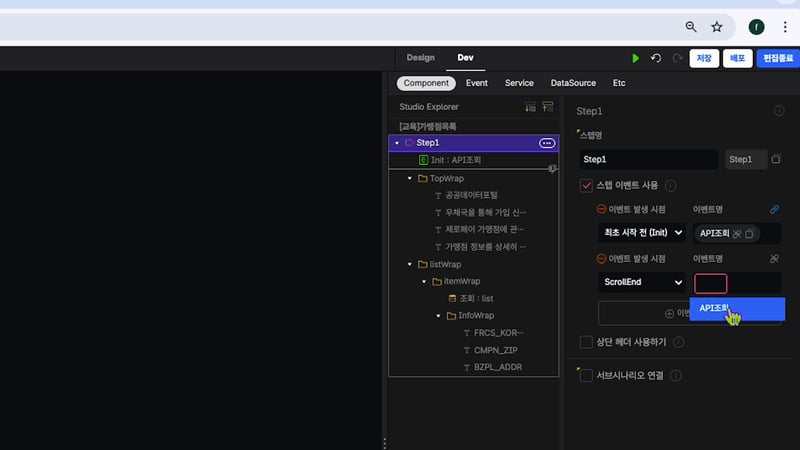
Task: Collapse the InfoWrap folder arrow
Action: [438, 316]
